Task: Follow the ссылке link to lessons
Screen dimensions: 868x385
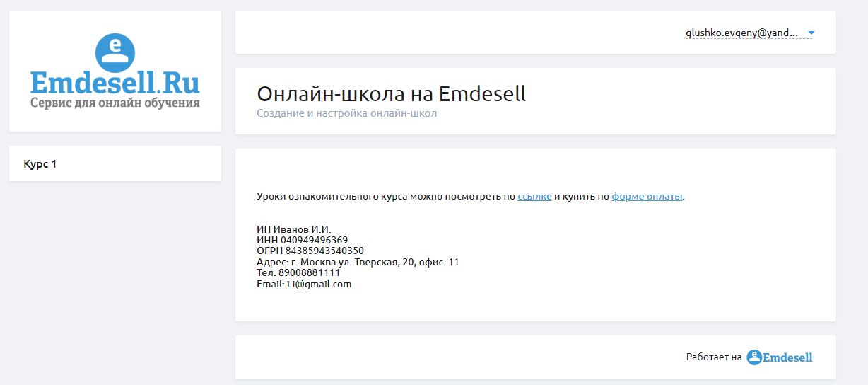Action: (534, 197)
